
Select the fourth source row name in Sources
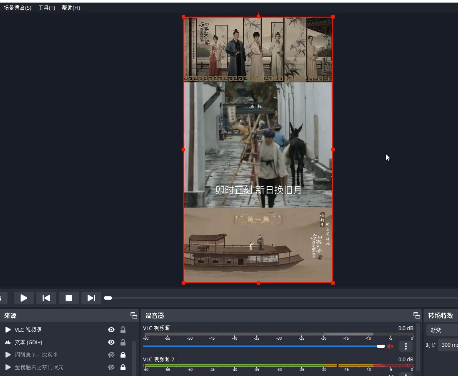click(39, 367)
